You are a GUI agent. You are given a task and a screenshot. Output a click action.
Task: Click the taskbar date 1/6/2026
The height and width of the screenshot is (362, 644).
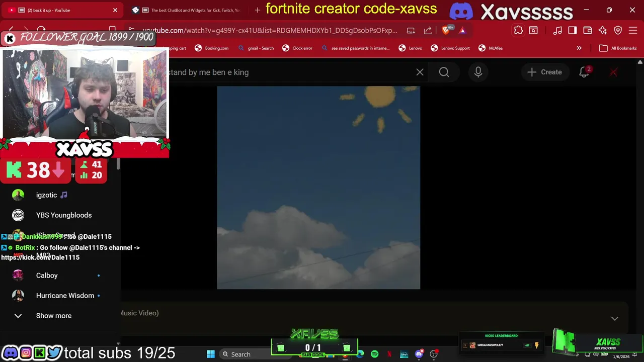(x=621, y=356)
